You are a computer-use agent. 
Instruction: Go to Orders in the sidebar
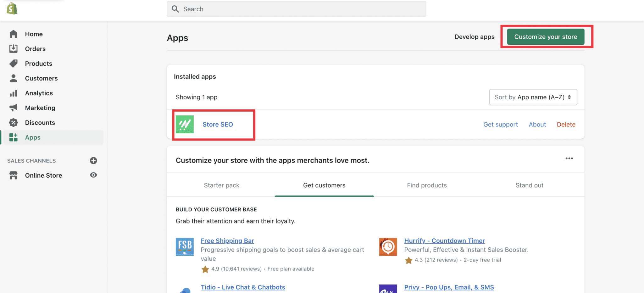[35, 49]
